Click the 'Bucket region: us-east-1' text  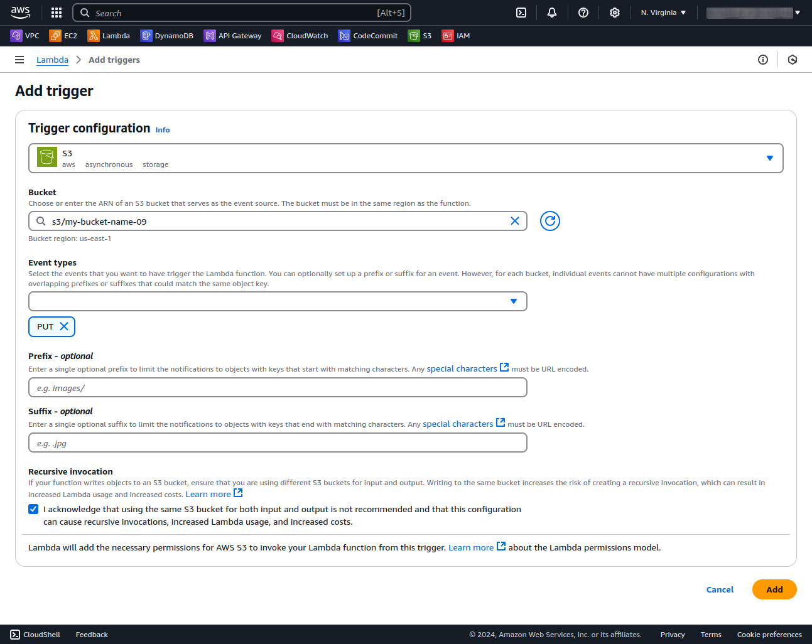70,239
